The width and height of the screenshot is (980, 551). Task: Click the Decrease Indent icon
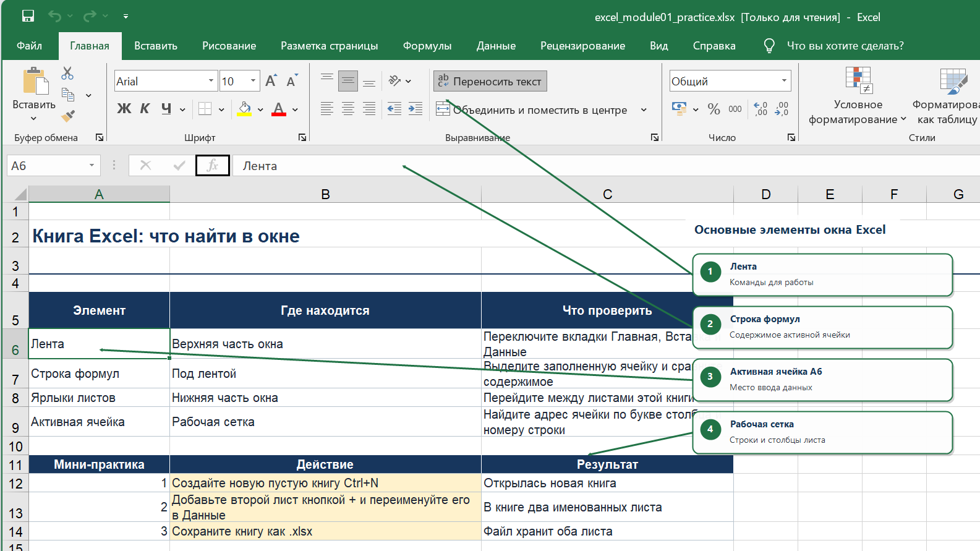tap(394, 109)
